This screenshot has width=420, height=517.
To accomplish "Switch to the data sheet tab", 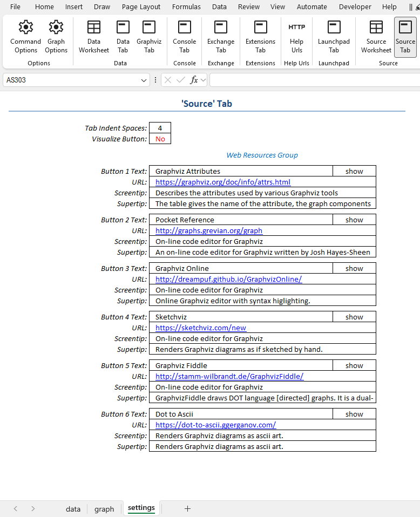I will 73,509.
